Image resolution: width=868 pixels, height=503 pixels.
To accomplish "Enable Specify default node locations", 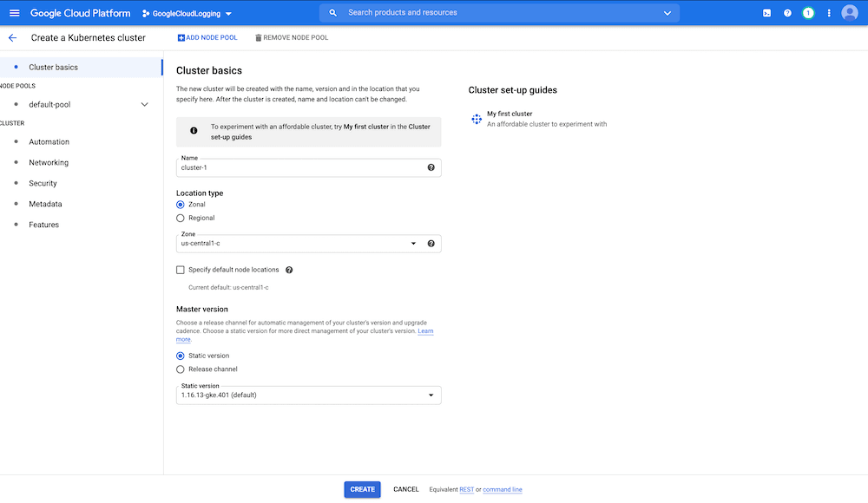I will click(181, 270).
